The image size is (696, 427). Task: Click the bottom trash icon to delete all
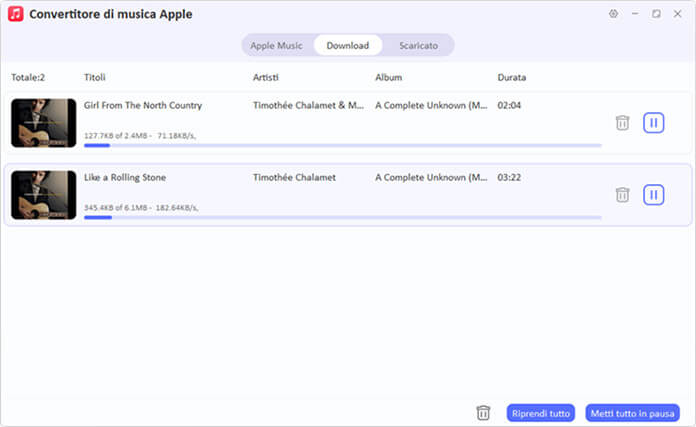coord(483,413)
